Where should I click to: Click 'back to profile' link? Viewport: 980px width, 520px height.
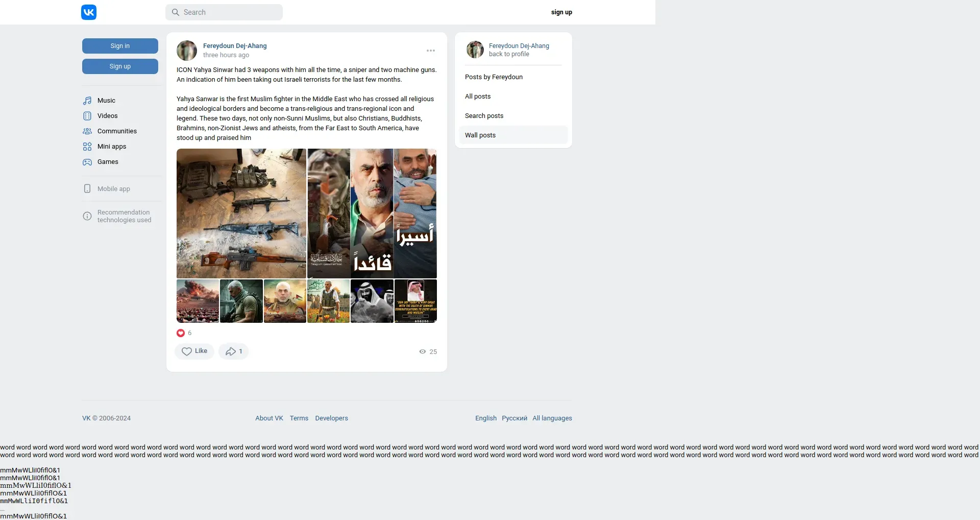coord(509,54)
